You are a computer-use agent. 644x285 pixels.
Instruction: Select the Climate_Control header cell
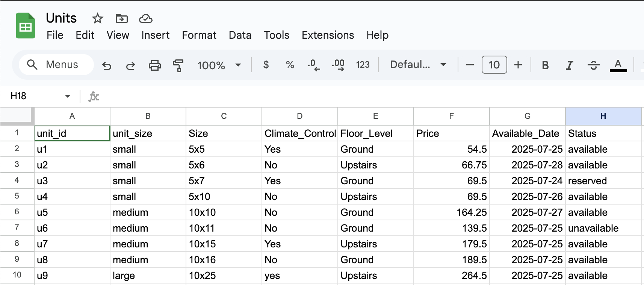click(x=300, y=133)
